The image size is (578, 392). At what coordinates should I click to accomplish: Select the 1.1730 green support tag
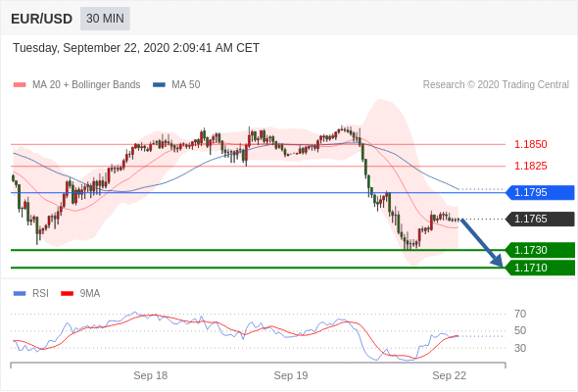(x=540, y=250)
